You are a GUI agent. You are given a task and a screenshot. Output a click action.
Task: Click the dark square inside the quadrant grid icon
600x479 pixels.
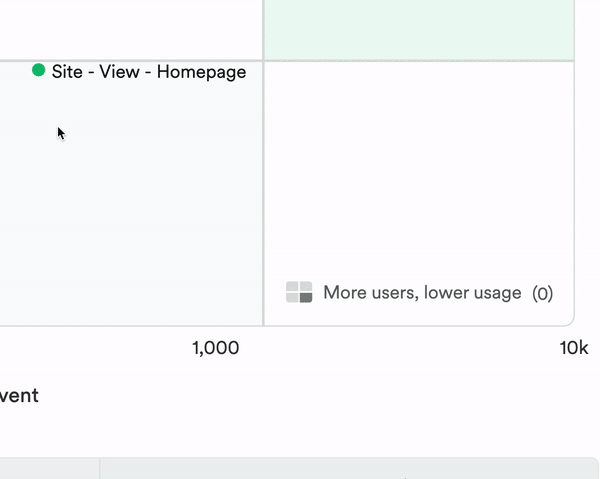[x=306, y=297]
